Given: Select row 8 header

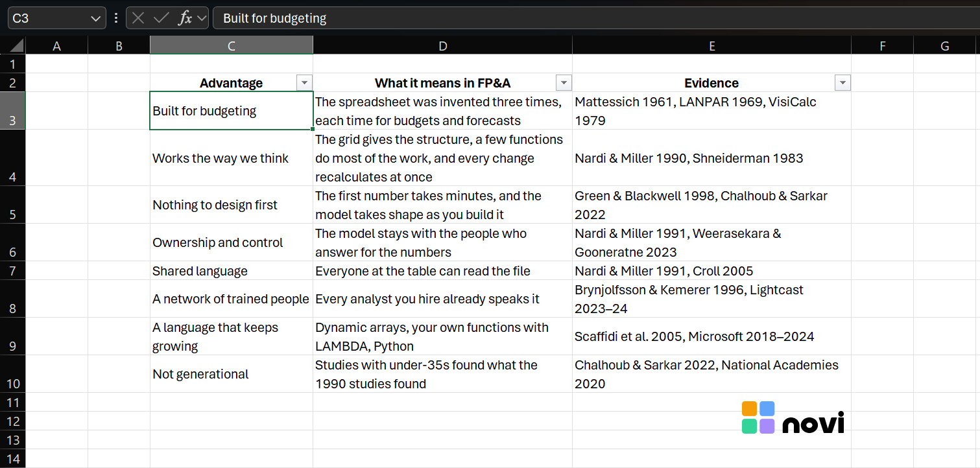Looking at the screenshot, I should click(x=13, y=299).
